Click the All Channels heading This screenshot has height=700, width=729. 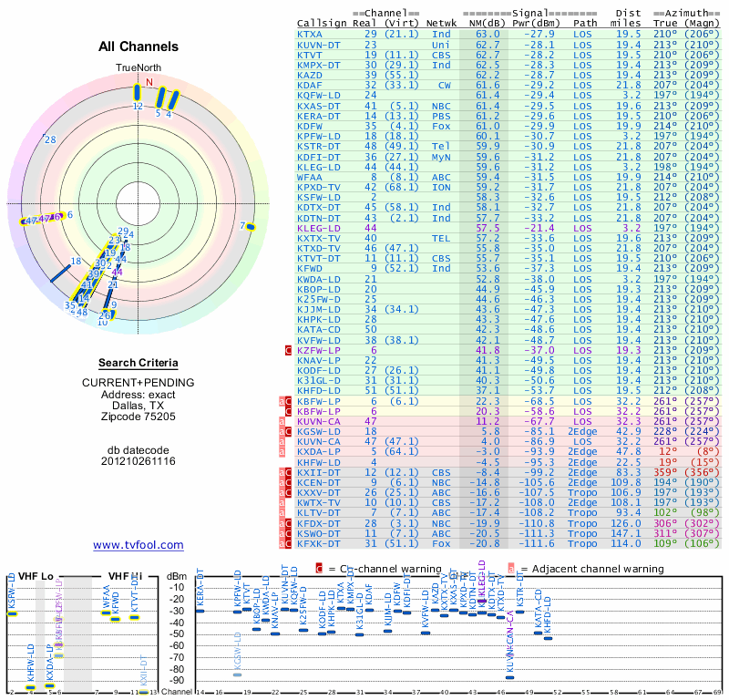138,47
